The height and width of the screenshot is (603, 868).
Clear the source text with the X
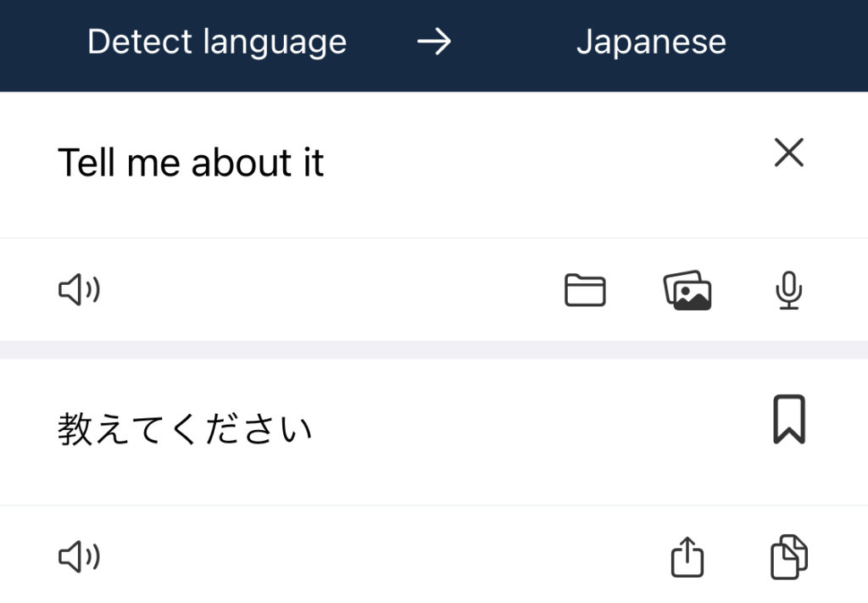point(788,154)
